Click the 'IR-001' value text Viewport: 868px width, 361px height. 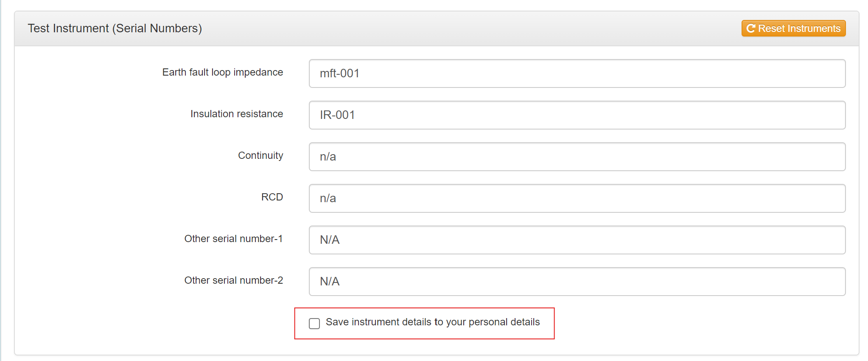[x=337, y=115]
